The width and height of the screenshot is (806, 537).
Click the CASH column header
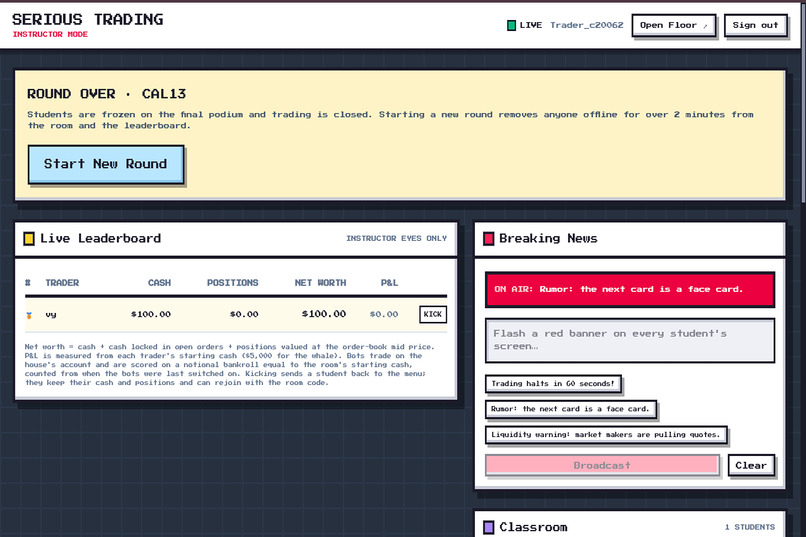pyautogui.click(x=159, y=283)
